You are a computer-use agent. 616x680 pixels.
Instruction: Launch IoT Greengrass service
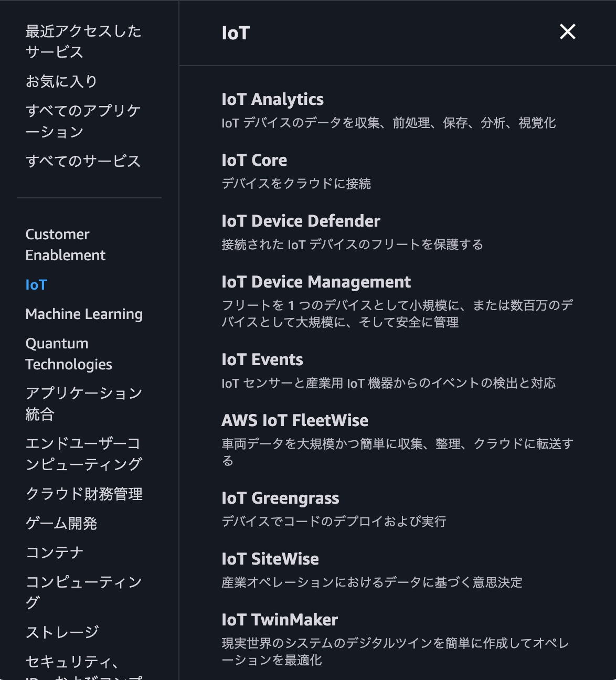click(x=280, y=498)
